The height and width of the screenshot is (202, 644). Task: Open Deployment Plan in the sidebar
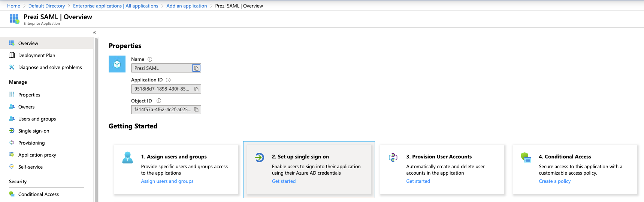coord(36,55)
